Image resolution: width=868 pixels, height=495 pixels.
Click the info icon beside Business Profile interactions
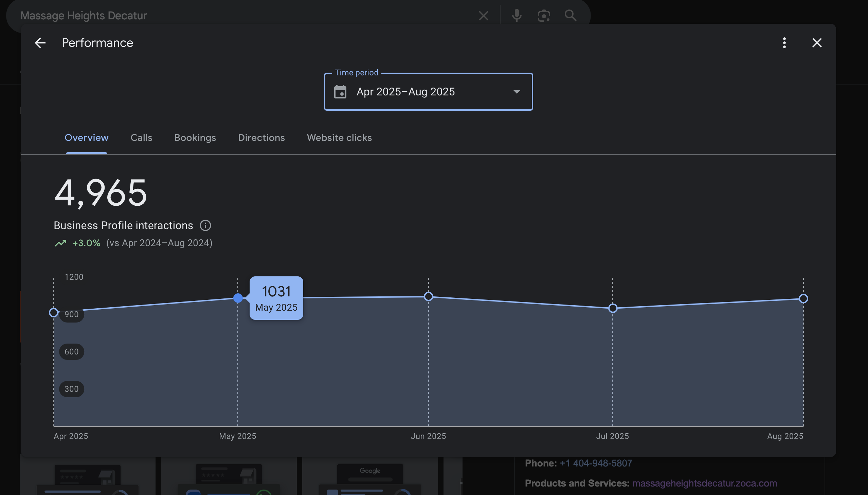coord(205,225)
